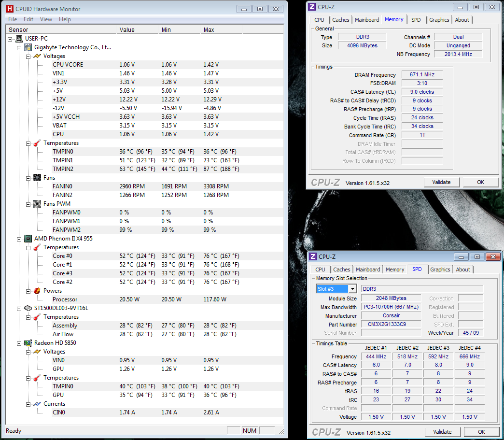Image resolution: width=504 pixels, height=440 pixels.
Task: Collapse the USER-PC tree node
Action: click(x=10, y=39)
